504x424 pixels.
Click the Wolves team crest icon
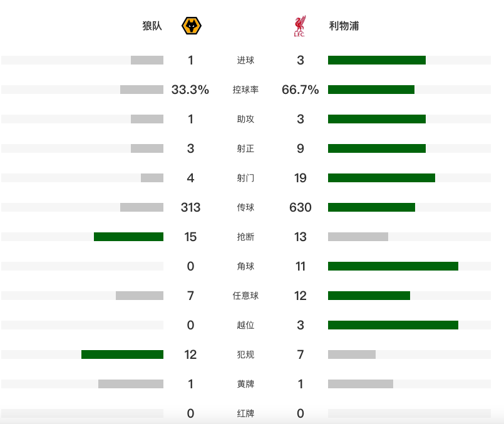coord(191,26)
